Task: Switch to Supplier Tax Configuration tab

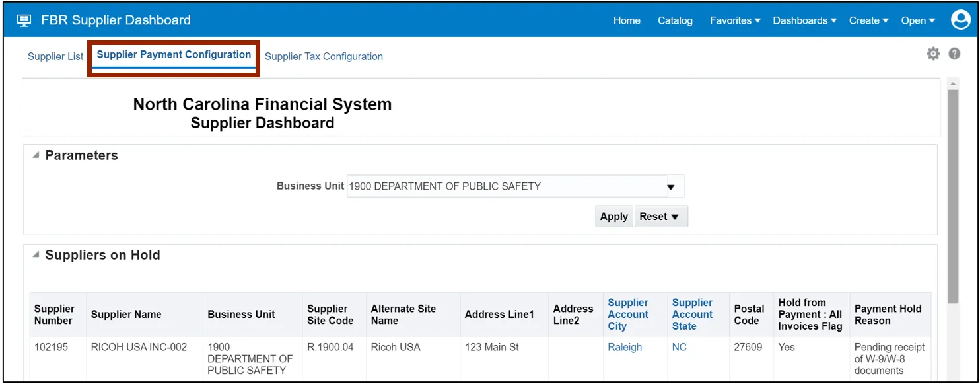Action: tap(324, 57)
